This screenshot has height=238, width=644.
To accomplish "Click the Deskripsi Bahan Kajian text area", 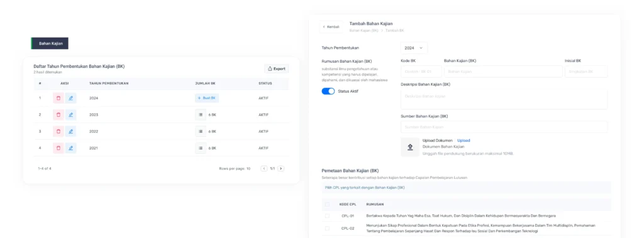I will pos(504,99).
